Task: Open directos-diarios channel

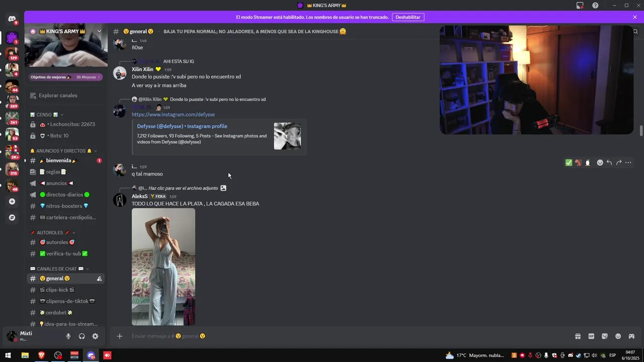Action: click(65, 195)
